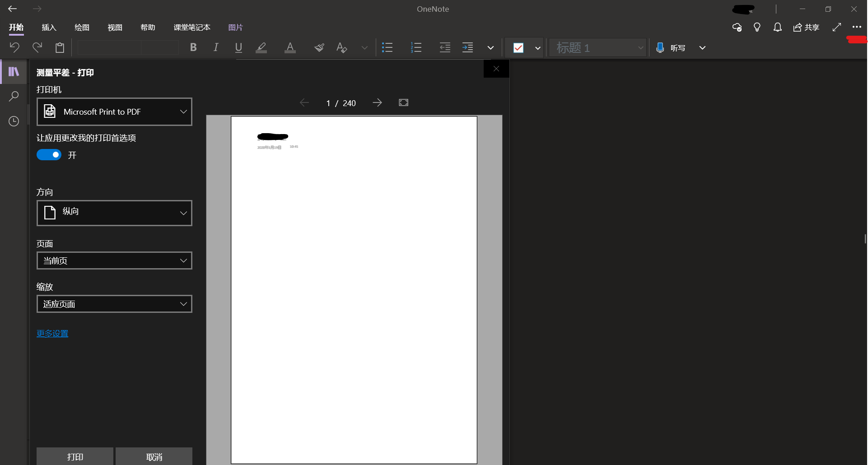Click the lightbulb tips icon

(x=757, y=28)
